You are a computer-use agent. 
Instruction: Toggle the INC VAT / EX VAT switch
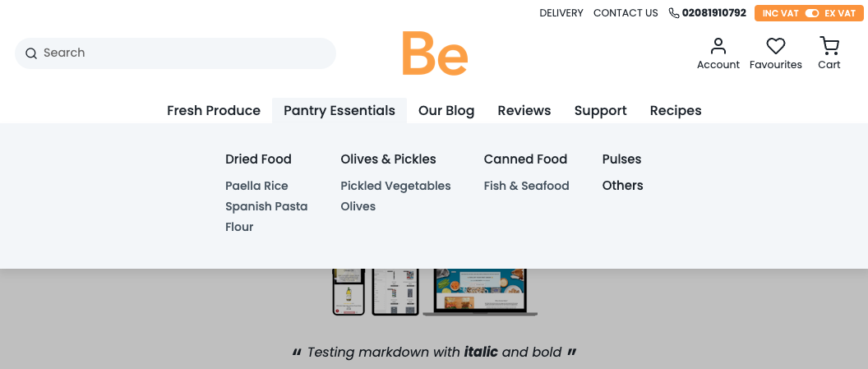point(811,13)
